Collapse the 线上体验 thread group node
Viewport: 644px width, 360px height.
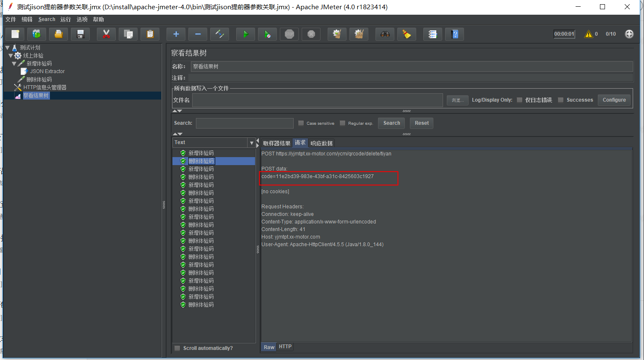11,55
